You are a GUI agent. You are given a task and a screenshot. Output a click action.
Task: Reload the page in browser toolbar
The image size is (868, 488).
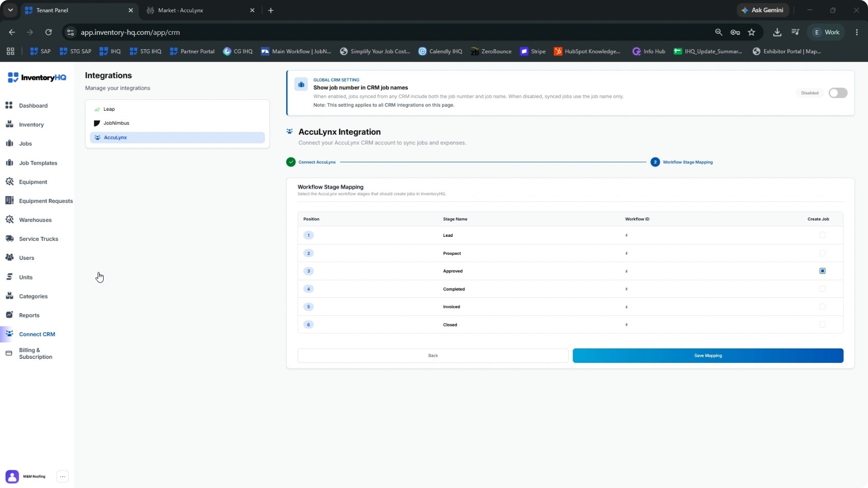tap(48, 32)
